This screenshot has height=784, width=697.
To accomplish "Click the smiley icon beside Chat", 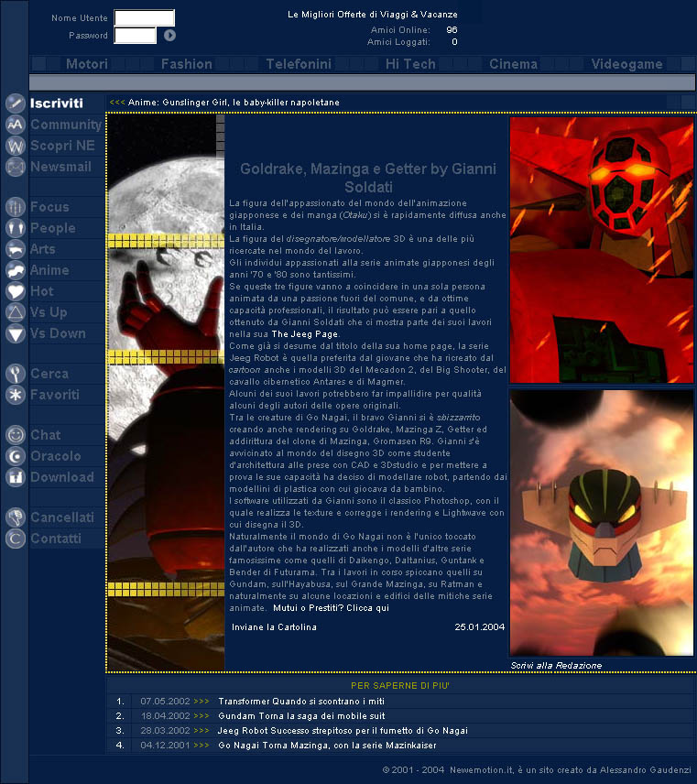I will pos(16,435).
